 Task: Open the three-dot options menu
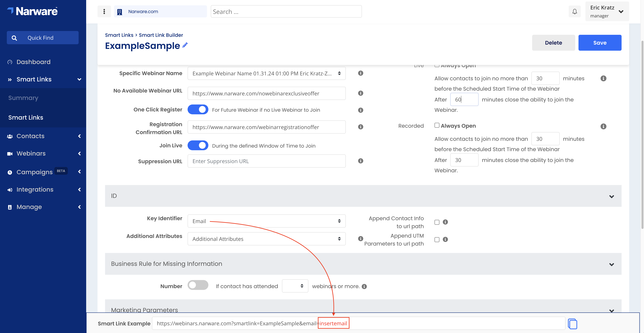tap(104, 11)
